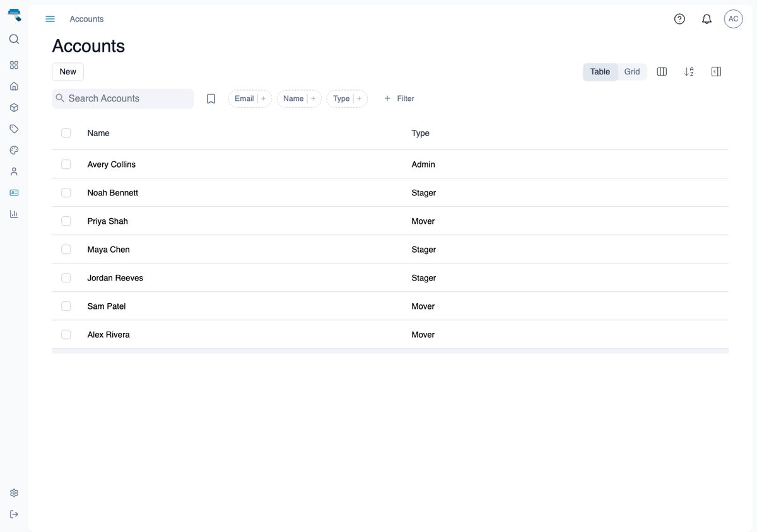This screenshot has width=757, height=532.
Task: Select the ID card accounts icon in sidebar
Action: tap(14, 193)
